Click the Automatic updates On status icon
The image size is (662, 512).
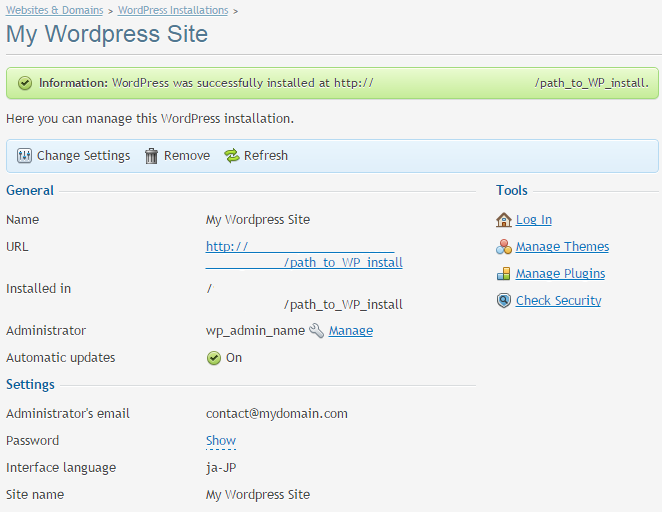(x=214, y=358)
